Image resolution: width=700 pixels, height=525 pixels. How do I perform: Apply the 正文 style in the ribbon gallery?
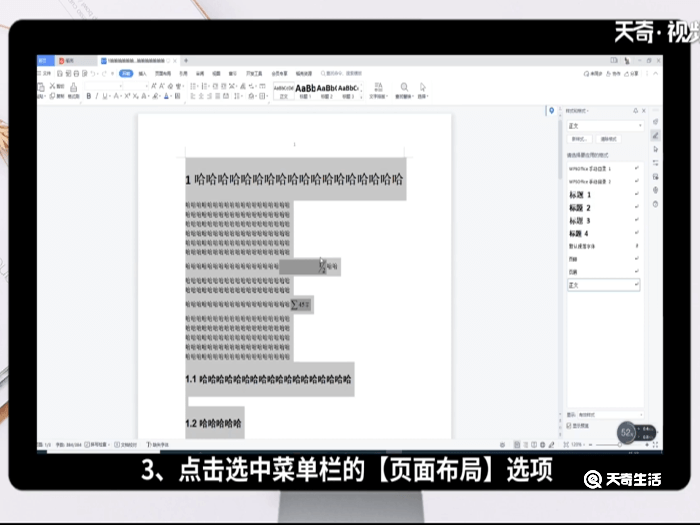284,91
